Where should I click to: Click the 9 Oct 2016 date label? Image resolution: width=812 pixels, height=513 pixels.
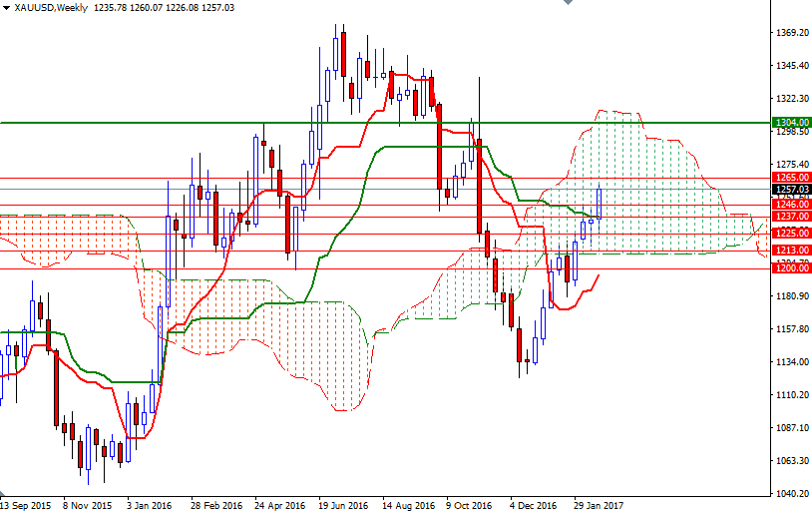point(471,505)
